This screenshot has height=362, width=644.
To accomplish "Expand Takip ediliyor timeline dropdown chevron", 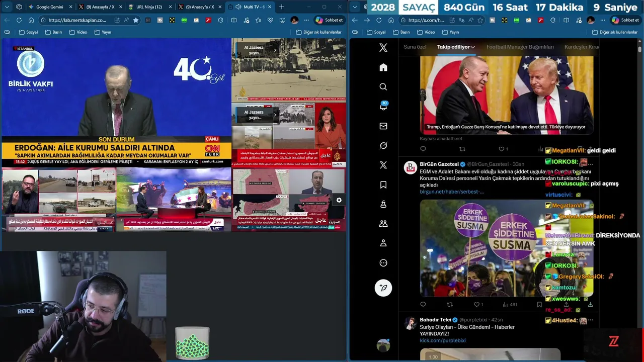I will (473, 47).
